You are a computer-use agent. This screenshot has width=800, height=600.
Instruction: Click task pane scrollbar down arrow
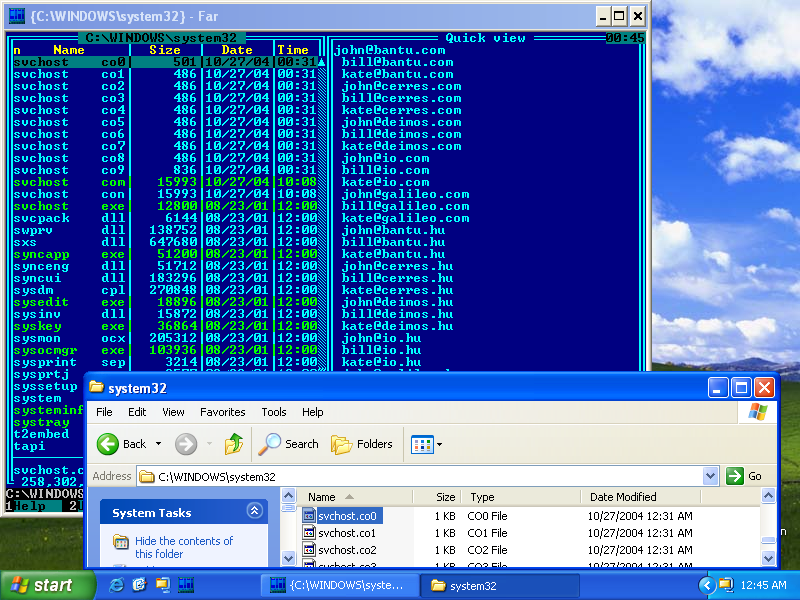pos(288,558)
